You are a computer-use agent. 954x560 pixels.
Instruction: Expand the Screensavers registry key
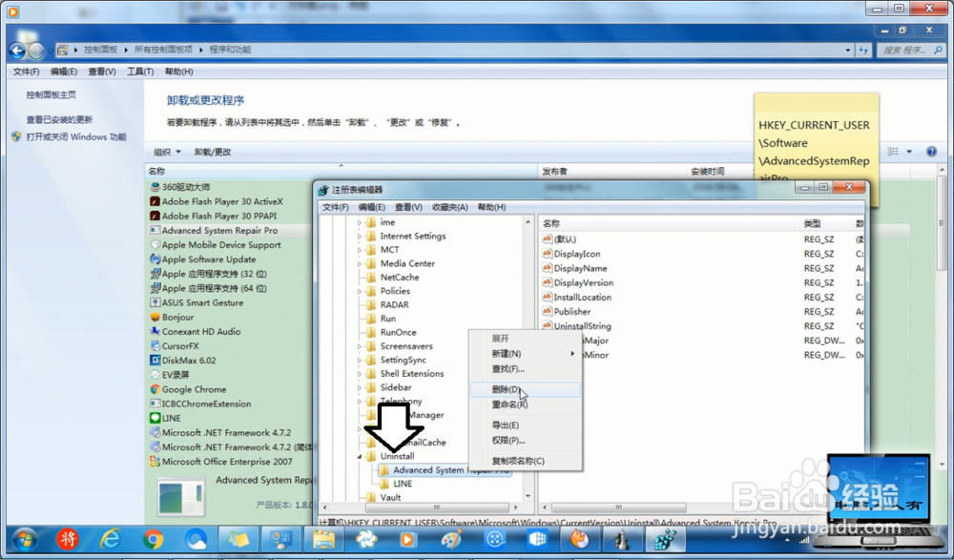click(360, 346)
